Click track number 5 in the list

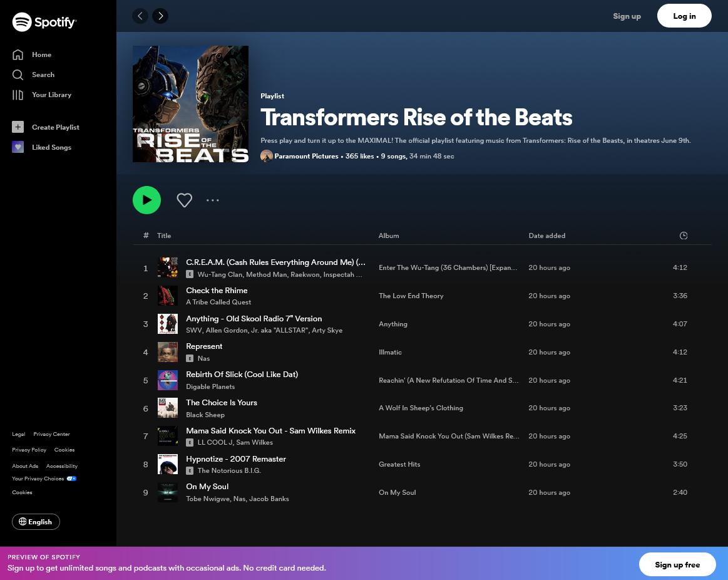[x=145, y=381]
